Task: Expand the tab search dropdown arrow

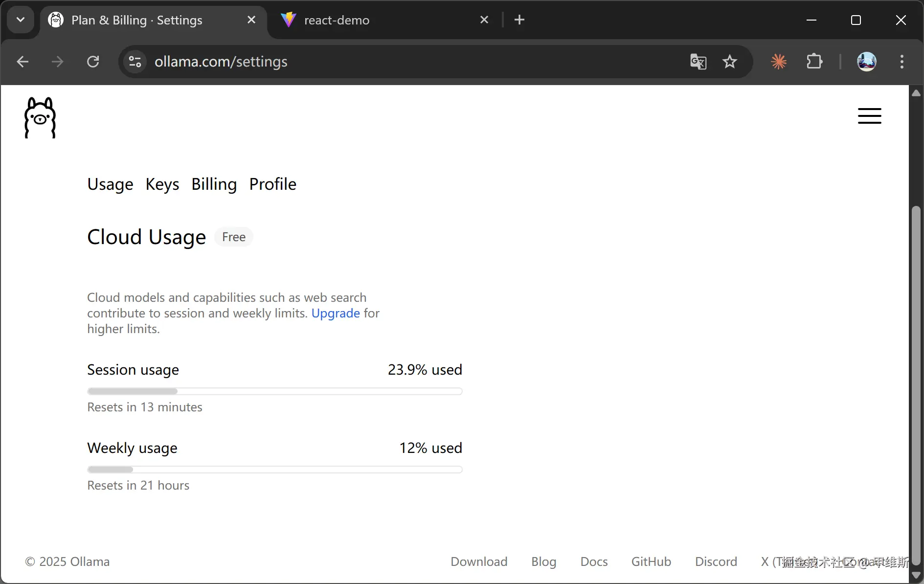Action: [x=21, y=20]
